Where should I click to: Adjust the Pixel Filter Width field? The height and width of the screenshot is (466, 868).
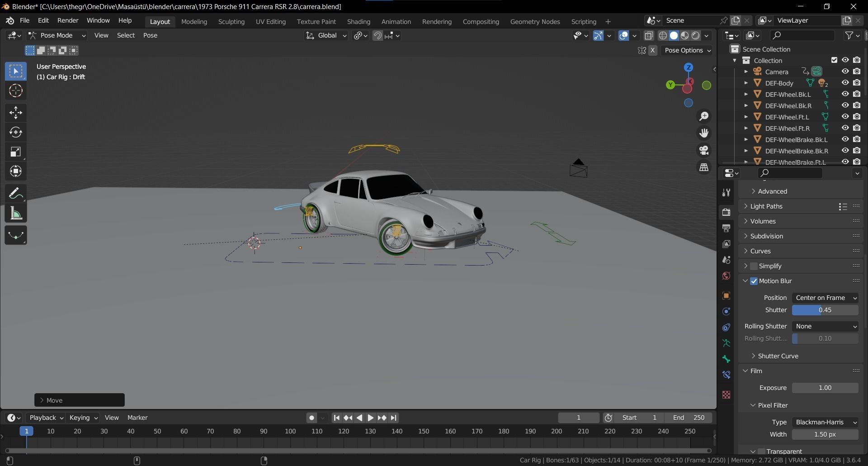(825, 435)
